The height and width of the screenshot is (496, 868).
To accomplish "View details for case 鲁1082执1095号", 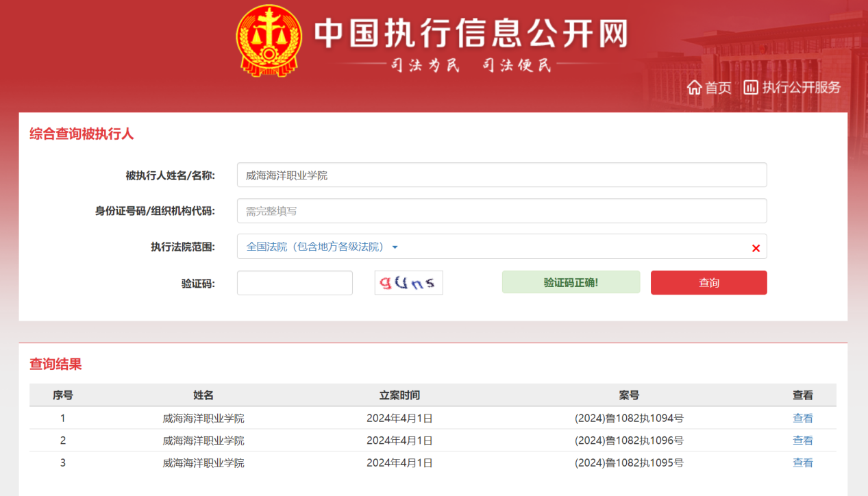I will pos(803,463).
